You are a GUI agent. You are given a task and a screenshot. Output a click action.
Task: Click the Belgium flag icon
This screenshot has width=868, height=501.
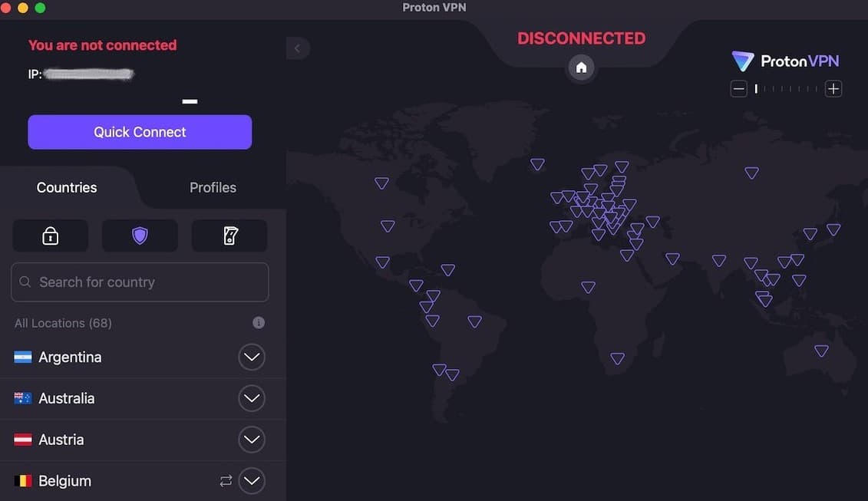(x=23, y=480)
